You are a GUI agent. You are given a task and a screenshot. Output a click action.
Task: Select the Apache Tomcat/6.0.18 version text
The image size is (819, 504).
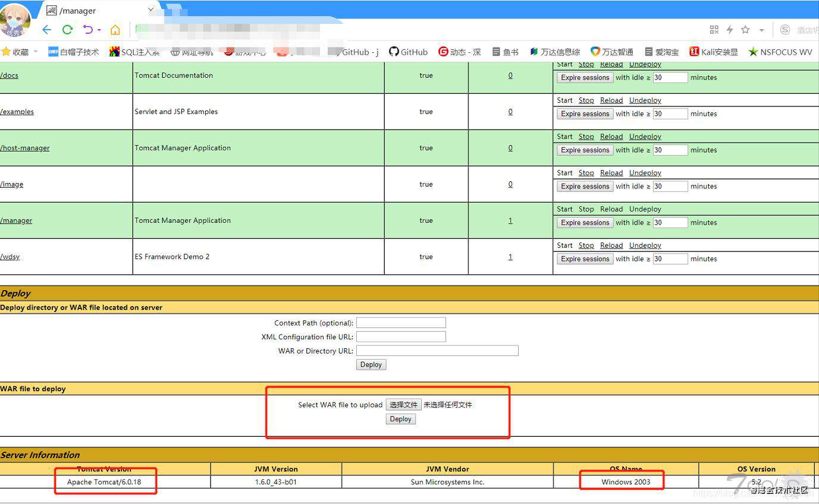tap(104, 482)
